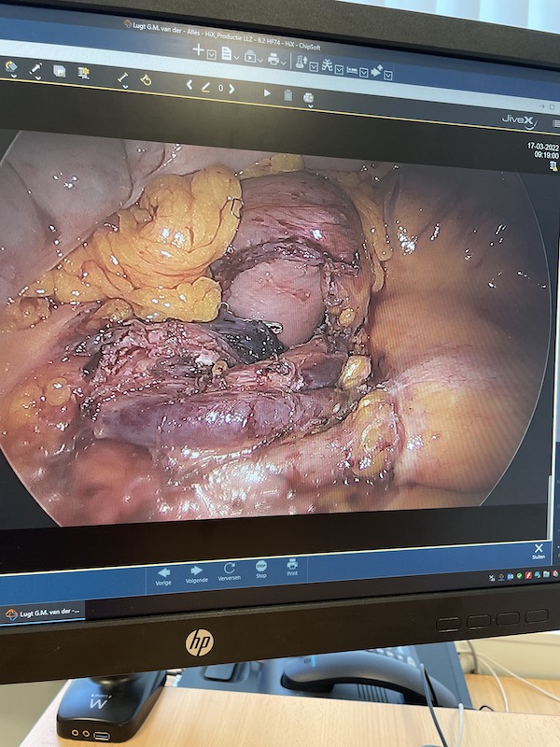The image size is (560, 747).
Task: Click the small icon below the timestamp
Action: point(553,165)
